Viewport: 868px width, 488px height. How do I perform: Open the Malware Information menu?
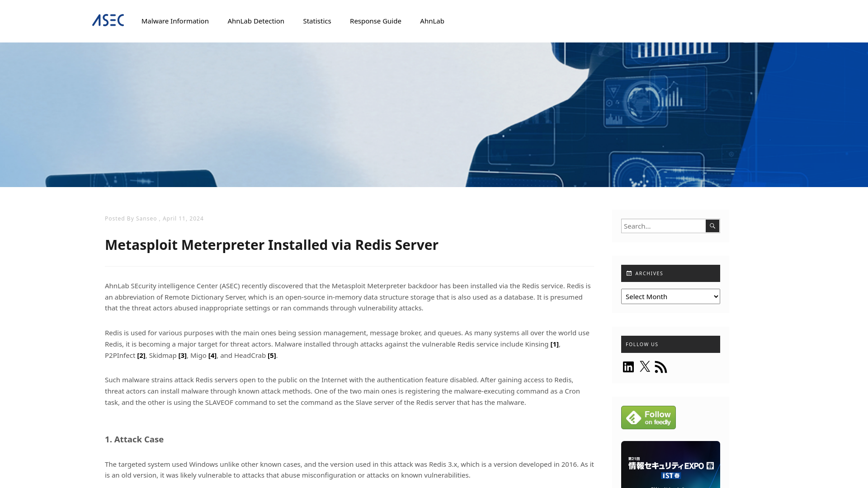point(175,21)
